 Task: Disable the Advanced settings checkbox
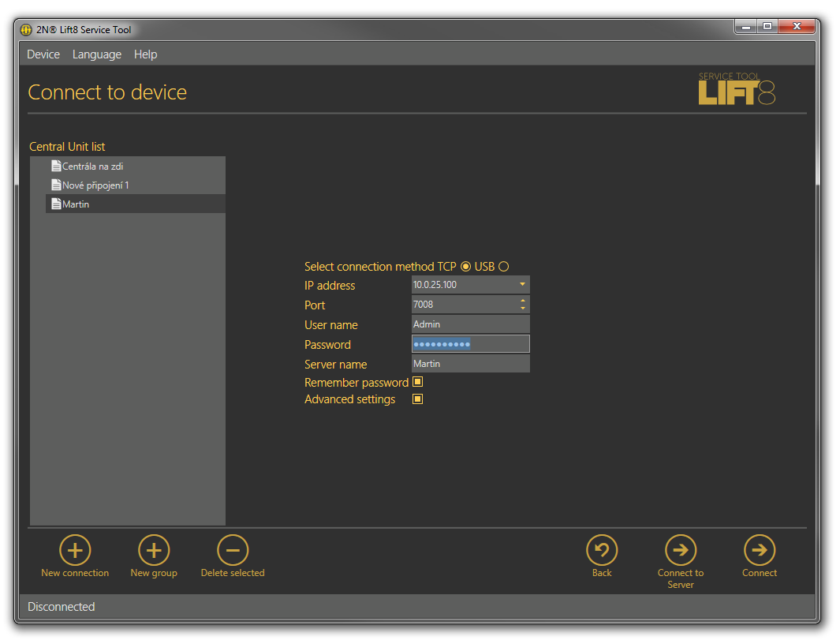(x=418, y=399)
